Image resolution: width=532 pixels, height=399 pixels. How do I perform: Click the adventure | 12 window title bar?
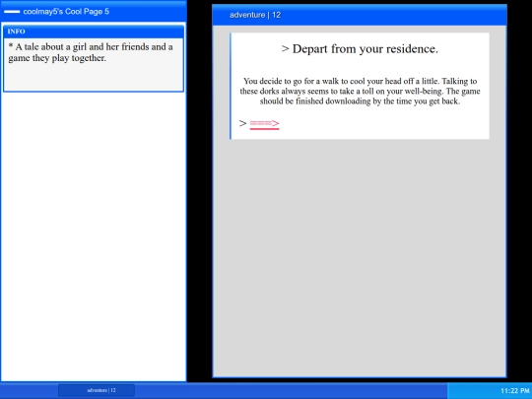click(x=360, y=15)
